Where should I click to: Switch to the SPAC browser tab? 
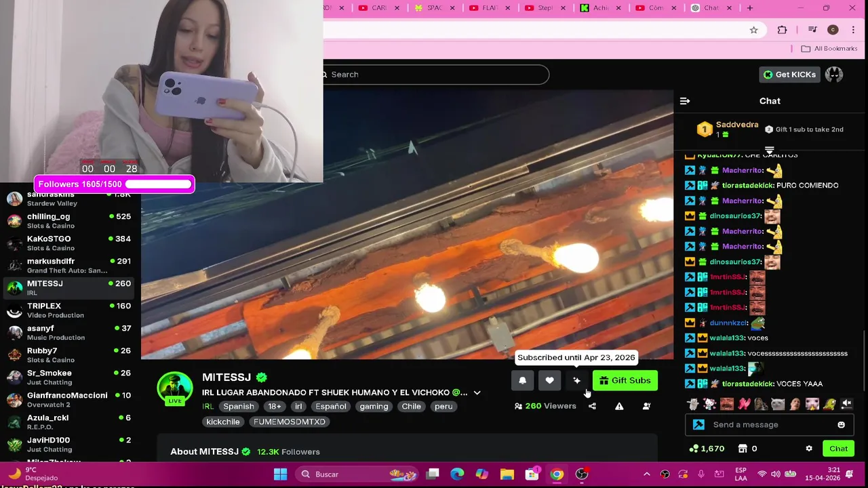433,8
